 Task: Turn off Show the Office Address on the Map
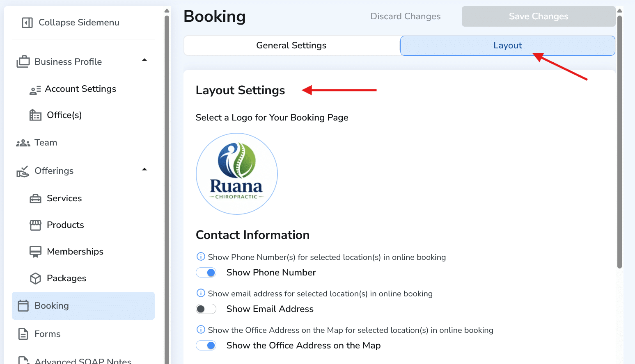pos(206,346)
